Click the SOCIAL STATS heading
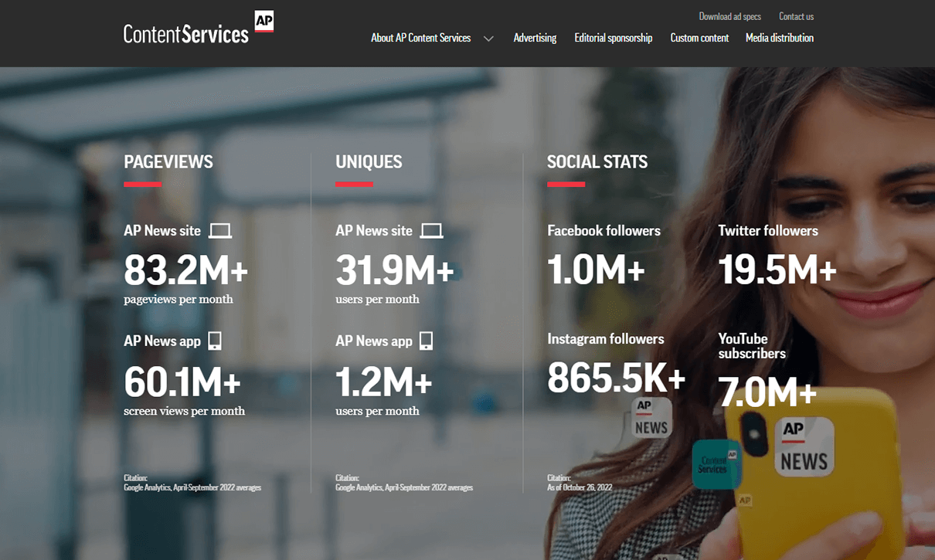Screen dimensions: 935x560 pyautogui.click(x=597, y=161)
